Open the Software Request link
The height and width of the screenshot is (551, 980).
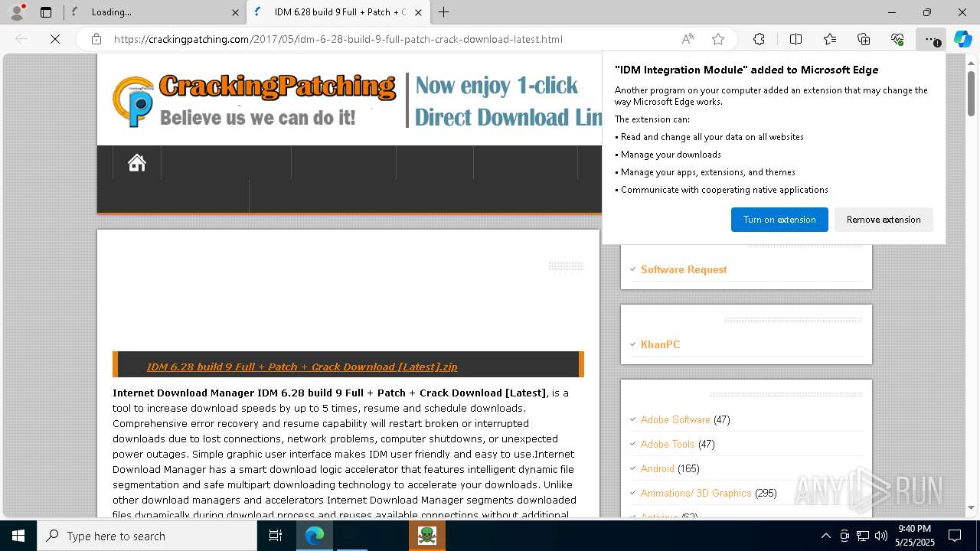point(684,269)
